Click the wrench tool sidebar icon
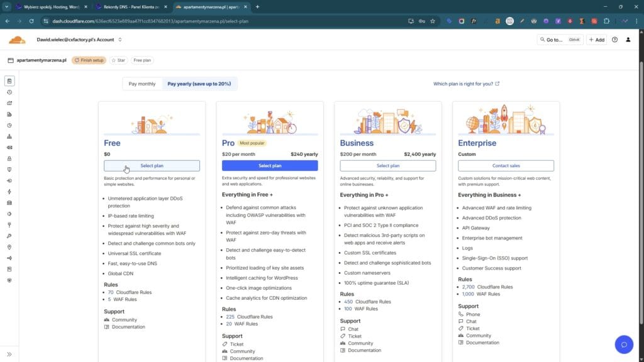This screenshot has width=644, height=362. pyautogui.click(x=9, y=236)
